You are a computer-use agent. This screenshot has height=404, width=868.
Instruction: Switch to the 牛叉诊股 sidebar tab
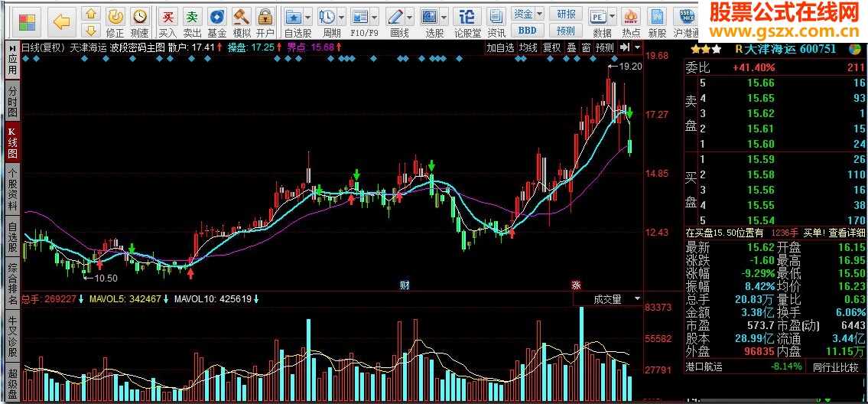[x=12, y=337]
